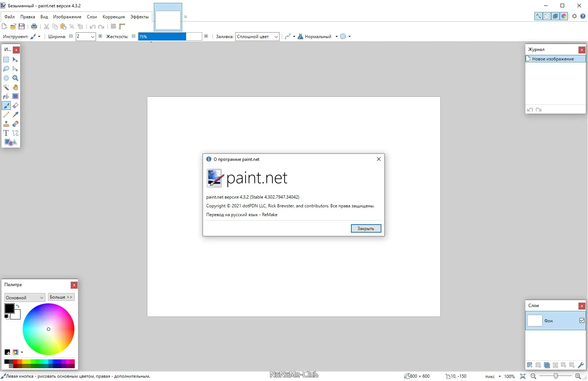This screenshot has width=588, height=381.
Task: Toggle the rulers in the toolbar
Action: coord(122,26)
